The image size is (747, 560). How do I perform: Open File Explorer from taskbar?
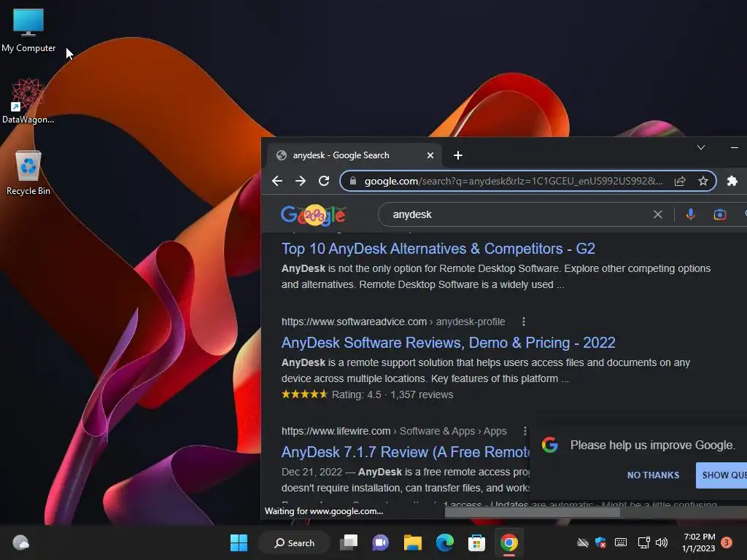pyautogui.click(x=413, y=542)
